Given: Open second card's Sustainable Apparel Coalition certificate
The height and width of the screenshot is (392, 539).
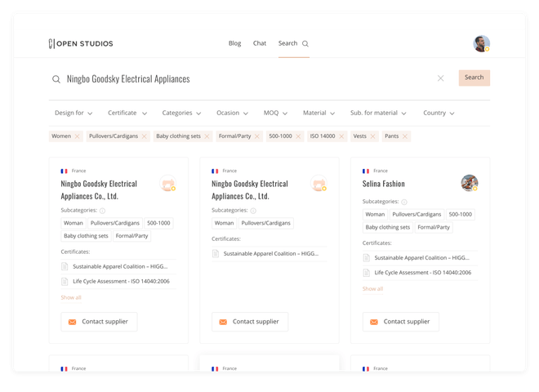Looking at the screenshot, I should pos(271,254).
